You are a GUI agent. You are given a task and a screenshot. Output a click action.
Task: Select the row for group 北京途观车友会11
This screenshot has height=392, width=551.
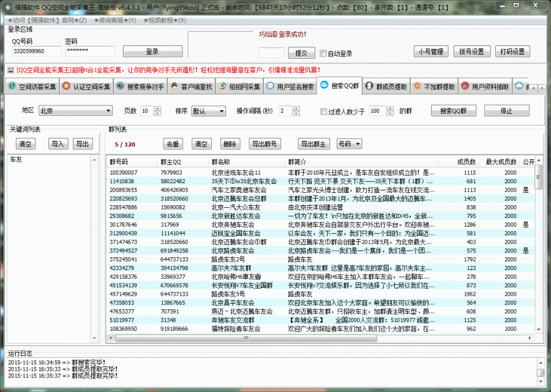[x=320, y=173]
